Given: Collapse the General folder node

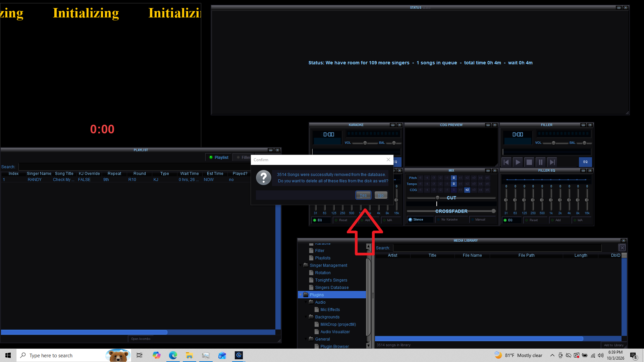Looking at the screenshot, I should (x=306, y=339).
